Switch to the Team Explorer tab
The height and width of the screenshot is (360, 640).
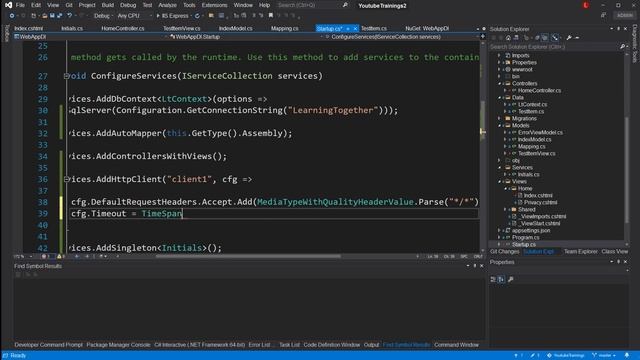click(x=580, y=251)
